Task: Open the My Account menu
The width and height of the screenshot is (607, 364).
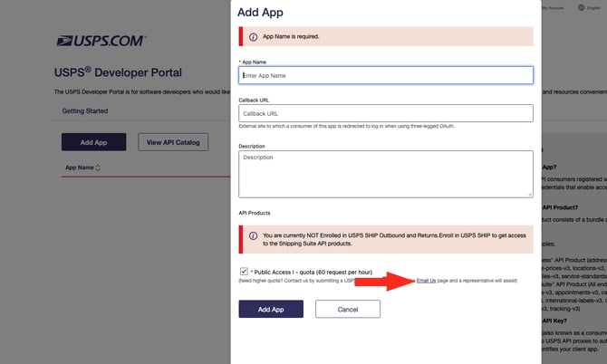Action: [x=551, y=7]
